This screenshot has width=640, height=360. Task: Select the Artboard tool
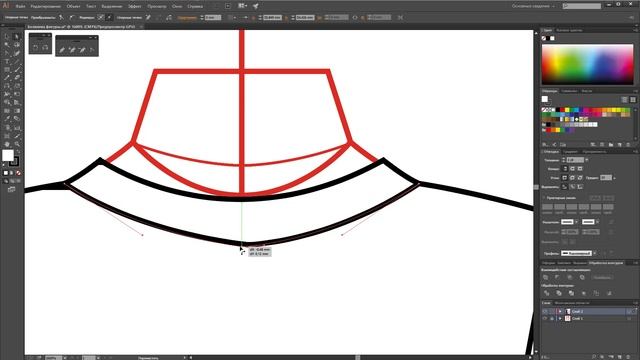7,136
